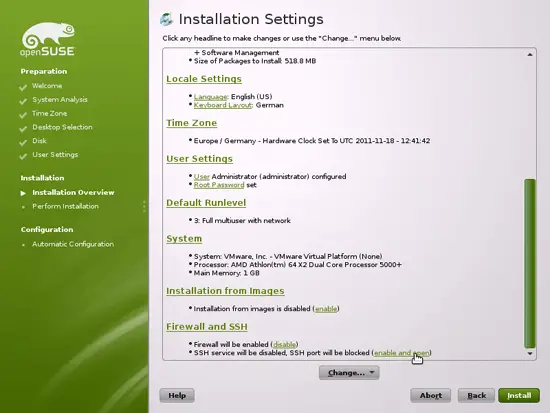This screenshot has height=413, width=550.
Task: Click the User link
Action: pyautogui.click(x=201, y=176)
